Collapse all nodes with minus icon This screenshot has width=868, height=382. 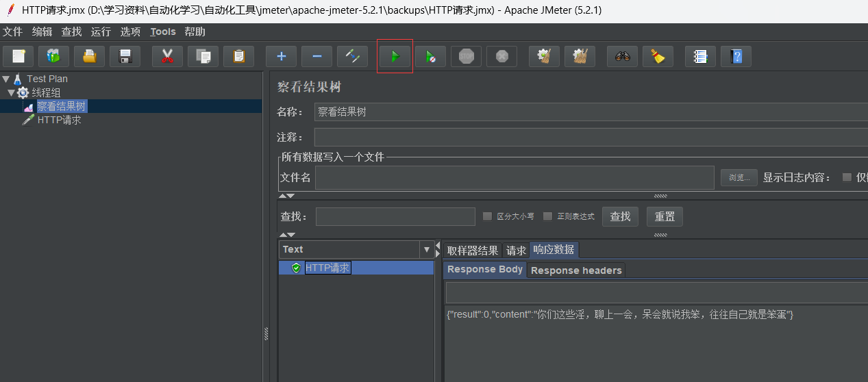[x=317, y=56]
